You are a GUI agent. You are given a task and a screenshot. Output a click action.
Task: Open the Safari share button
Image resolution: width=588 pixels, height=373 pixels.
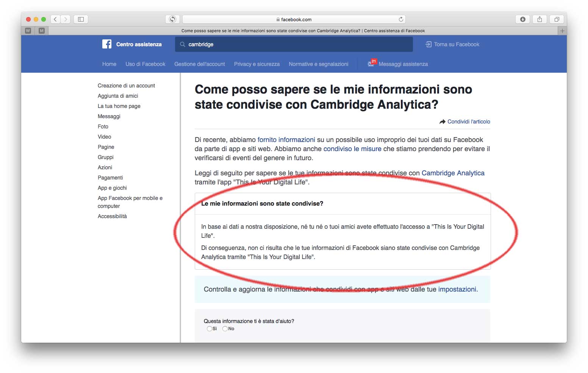pos(540,19)
